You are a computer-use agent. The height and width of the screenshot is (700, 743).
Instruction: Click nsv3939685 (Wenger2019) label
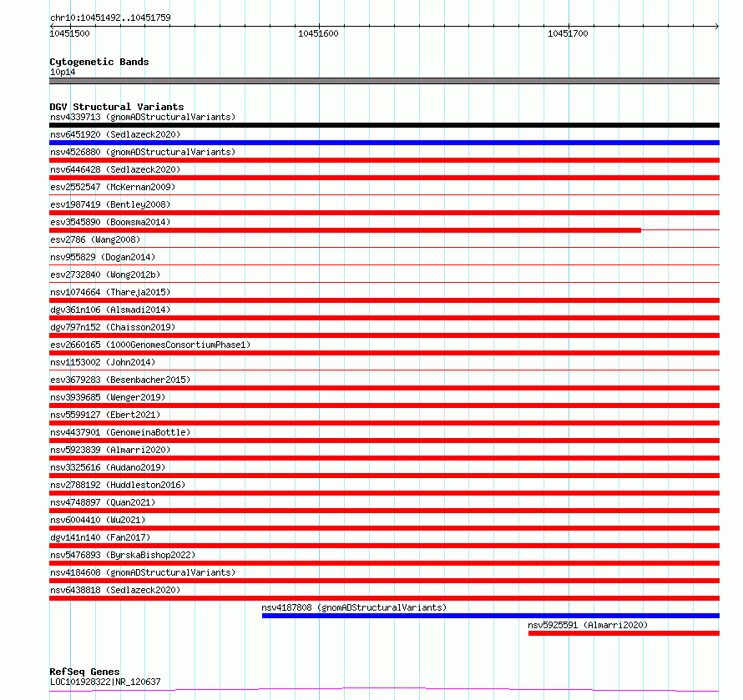point(108,397)
